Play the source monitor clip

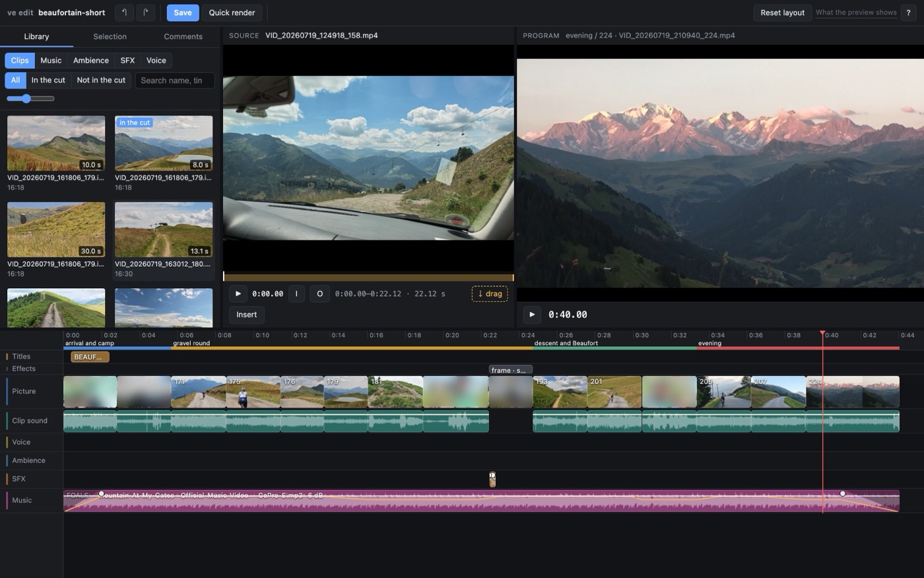(x=238, y=294)
